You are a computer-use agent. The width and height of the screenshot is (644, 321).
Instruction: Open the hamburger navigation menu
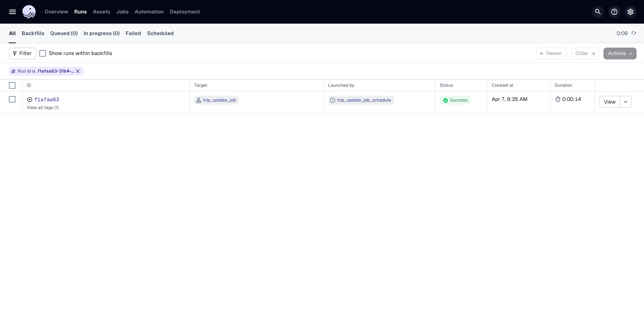(x=12, y=12)
